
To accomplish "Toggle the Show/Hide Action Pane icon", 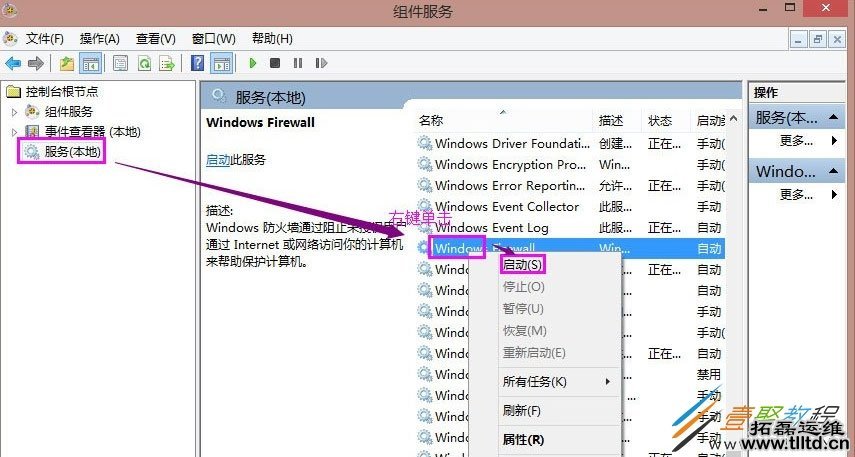I will (x=221, y=63).
